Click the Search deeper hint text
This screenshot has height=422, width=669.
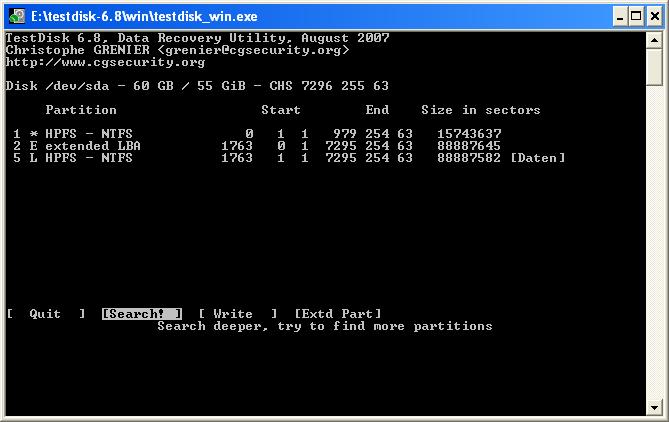(x=325, y=326)
